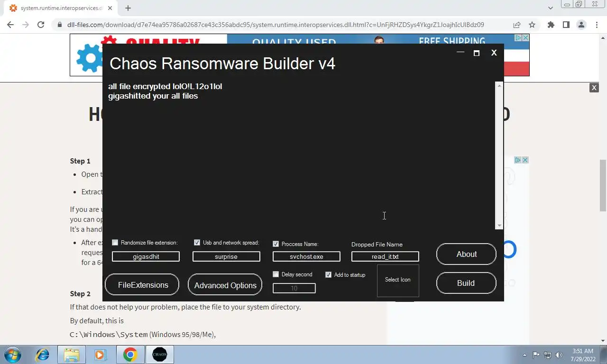
Task: Open Windows Start menu
Action: click(x=13, y=355)
